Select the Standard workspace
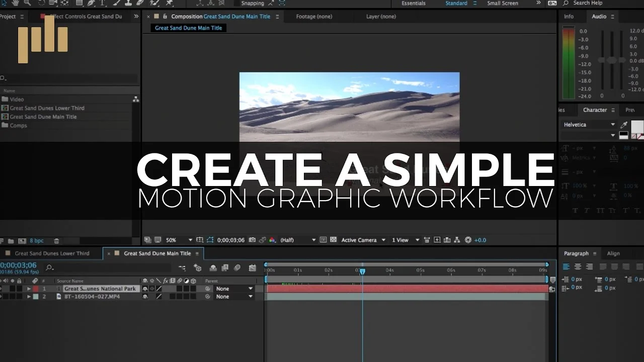Screen dimensions: 644x362 click(x=456, y=3)
